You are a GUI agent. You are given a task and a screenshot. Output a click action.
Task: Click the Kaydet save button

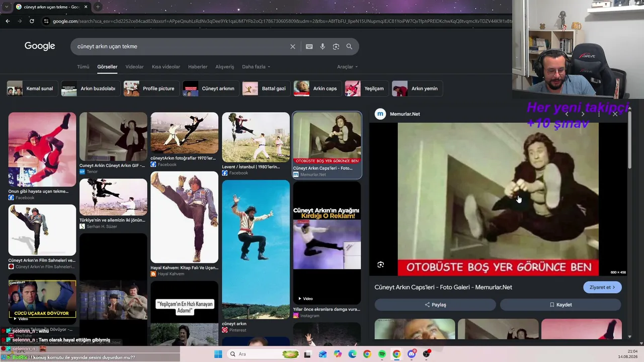(560, 305)
